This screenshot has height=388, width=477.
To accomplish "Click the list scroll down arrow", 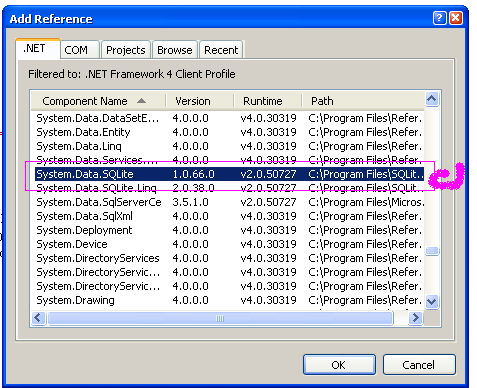I will coord(432,302).
